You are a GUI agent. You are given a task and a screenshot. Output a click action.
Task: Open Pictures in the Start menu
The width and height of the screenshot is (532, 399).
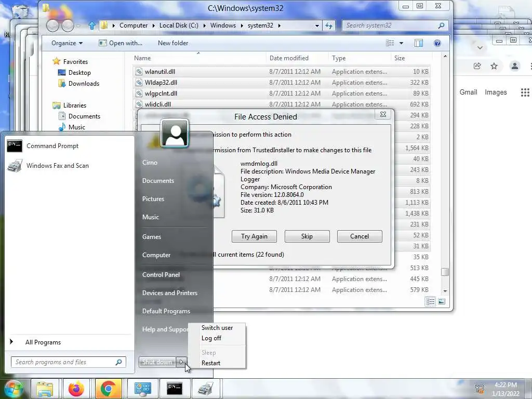(153, 199)
